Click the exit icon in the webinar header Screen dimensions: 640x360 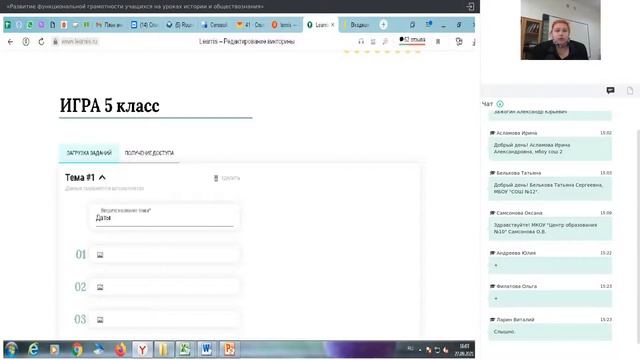coord(470,7)
